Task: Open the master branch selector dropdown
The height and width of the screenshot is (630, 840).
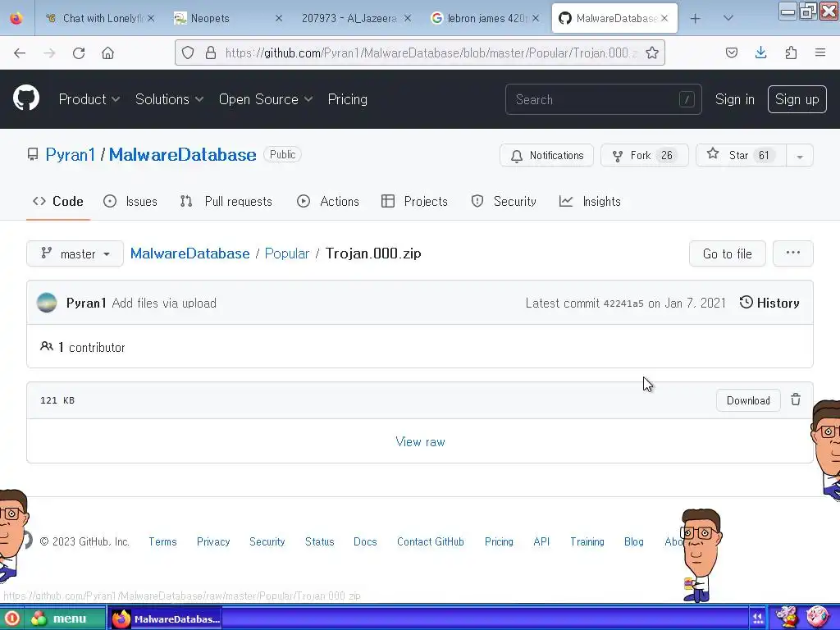Action: pos(75,253)
